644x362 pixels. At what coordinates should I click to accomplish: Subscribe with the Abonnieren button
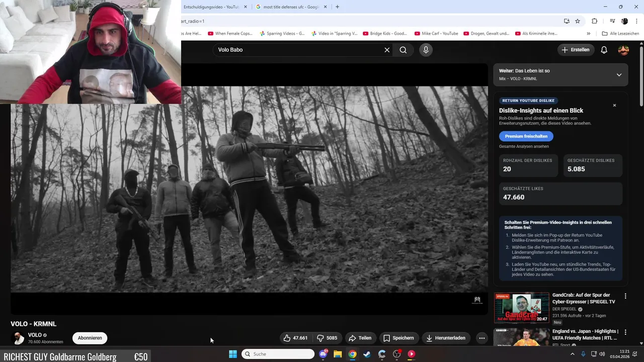pyautogui.click(x=90, y=338)
